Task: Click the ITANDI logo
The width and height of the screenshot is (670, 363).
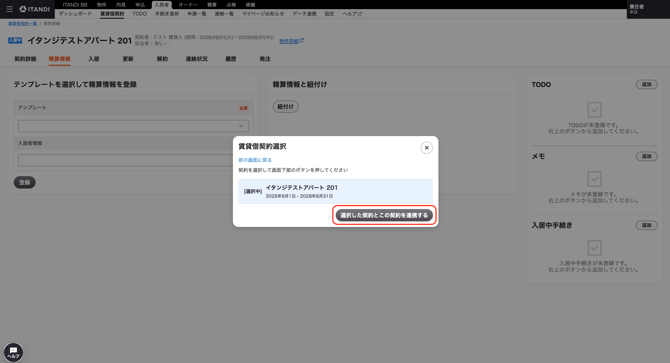Action: [x=35, y=9]
